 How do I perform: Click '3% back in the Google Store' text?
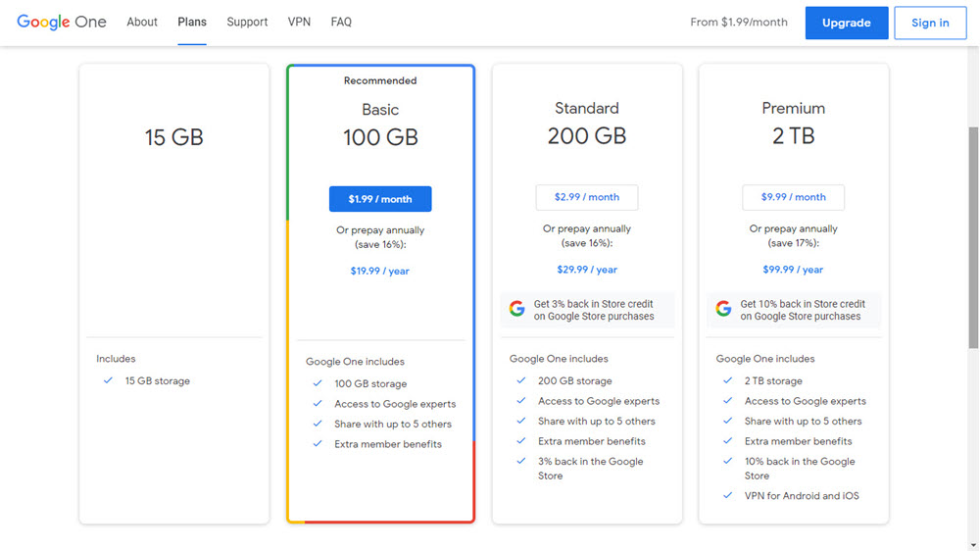click(x=591, y=469)
